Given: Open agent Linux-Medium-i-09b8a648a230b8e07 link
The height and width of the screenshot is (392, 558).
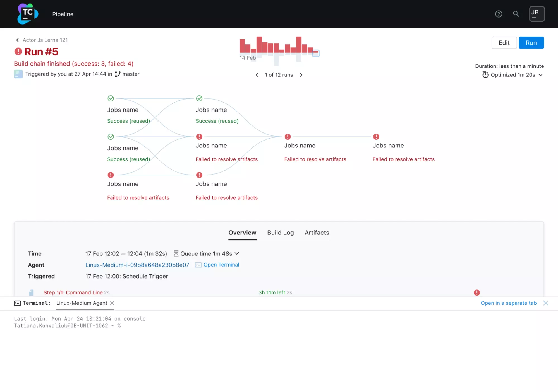Looking at the screenshot, I should 137,265.
